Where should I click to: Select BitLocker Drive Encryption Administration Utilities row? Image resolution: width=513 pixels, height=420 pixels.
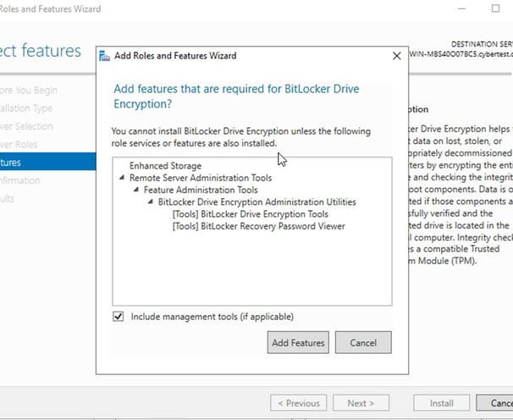256,202
